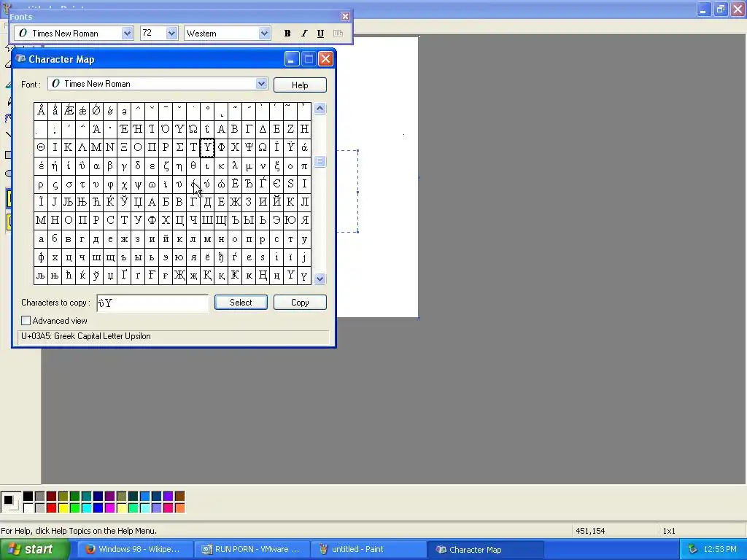Click the foreground/background color indicator box
This screenshot has height=560, width=747.
pos(10,502)
